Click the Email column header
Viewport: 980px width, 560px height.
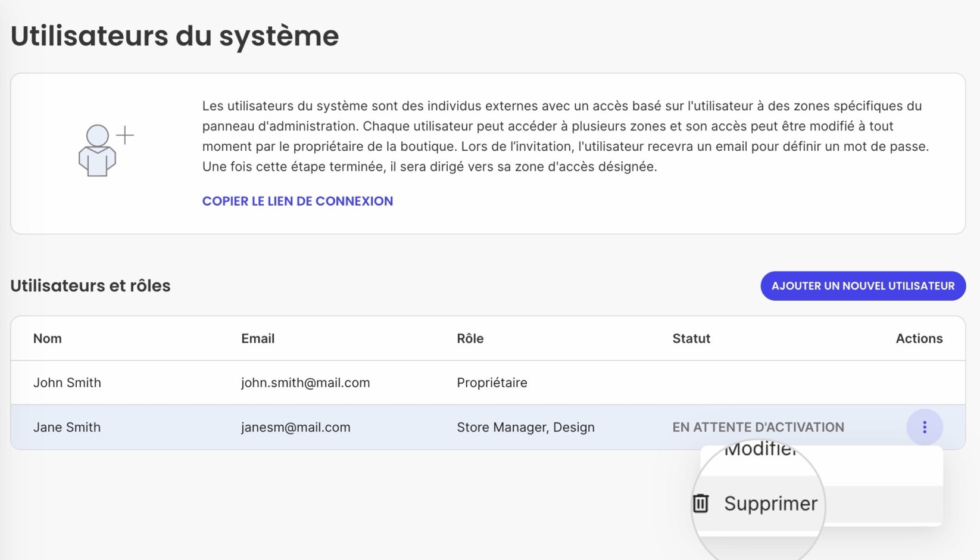point(258,338)
